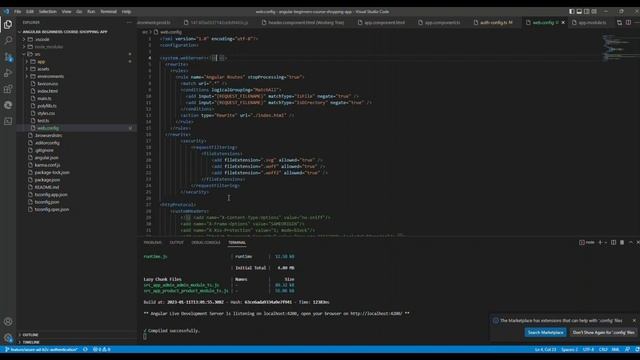Viewport: 640px width, 360px height.
Task: Open the Edge browser tools activity icon
Action: (8, 105)
